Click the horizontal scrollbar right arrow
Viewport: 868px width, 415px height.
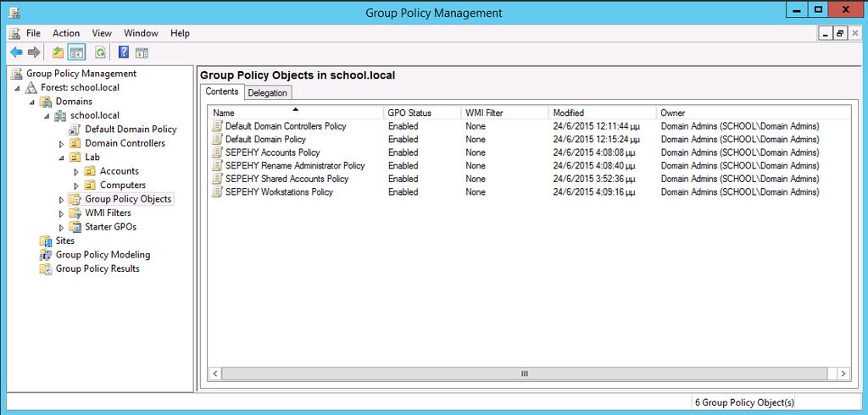pyautogui.click(x=843, y=373)
